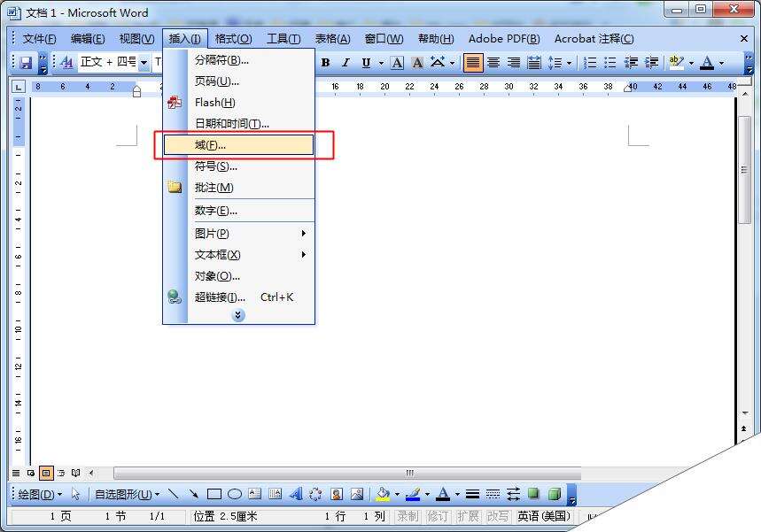This screenshot has width=761, height=532.
Task: Apply the text Highlight color
Action: pos(677,63)
